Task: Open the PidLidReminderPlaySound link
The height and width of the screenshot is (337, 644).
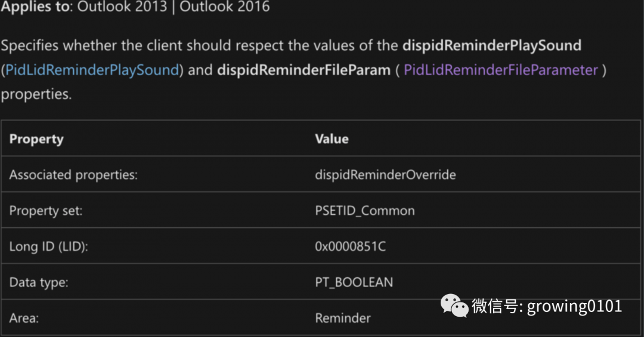Action: (92, 70)
